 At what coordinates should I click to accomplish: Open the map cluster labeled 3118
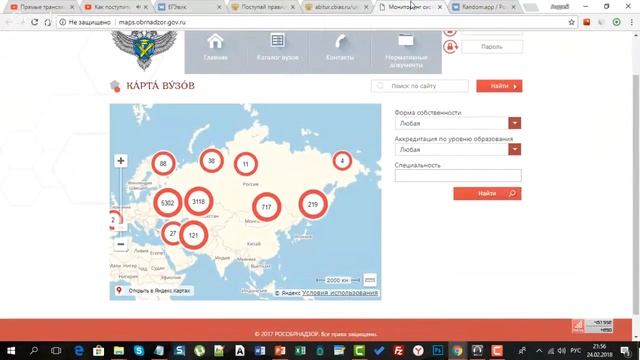(199, 202)
